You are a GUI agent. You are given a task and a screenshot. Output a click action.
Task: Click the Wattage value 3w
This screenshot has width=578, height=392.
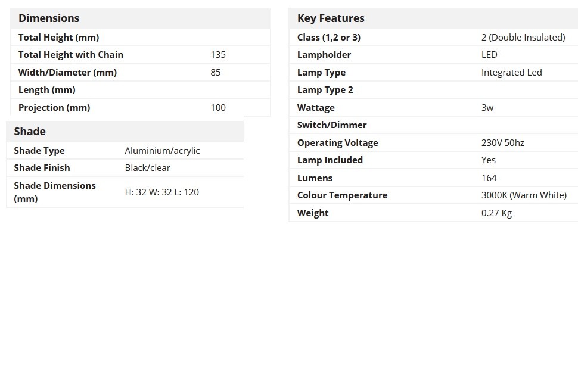tap(487, 108)
